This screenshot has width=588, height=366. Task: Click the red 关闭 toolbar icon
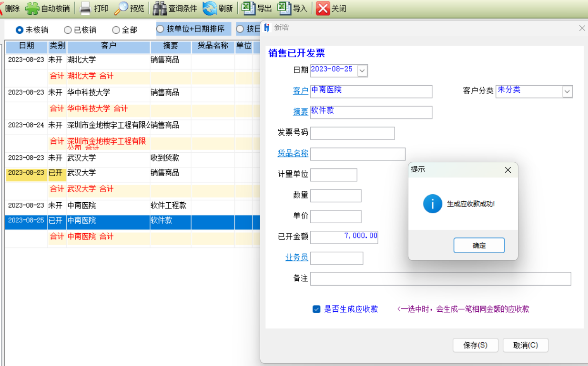coord(323,8)
